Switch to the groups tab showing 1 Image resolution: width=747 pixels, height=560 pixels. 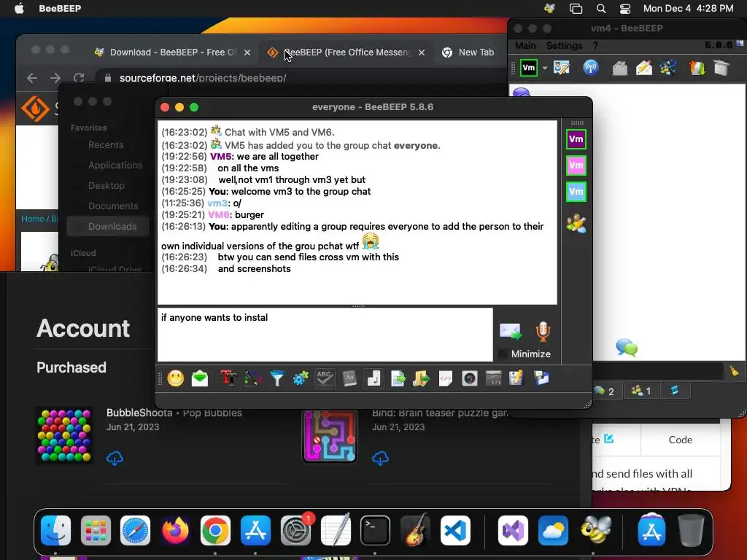pyautogui.click(x=641, y=391)
